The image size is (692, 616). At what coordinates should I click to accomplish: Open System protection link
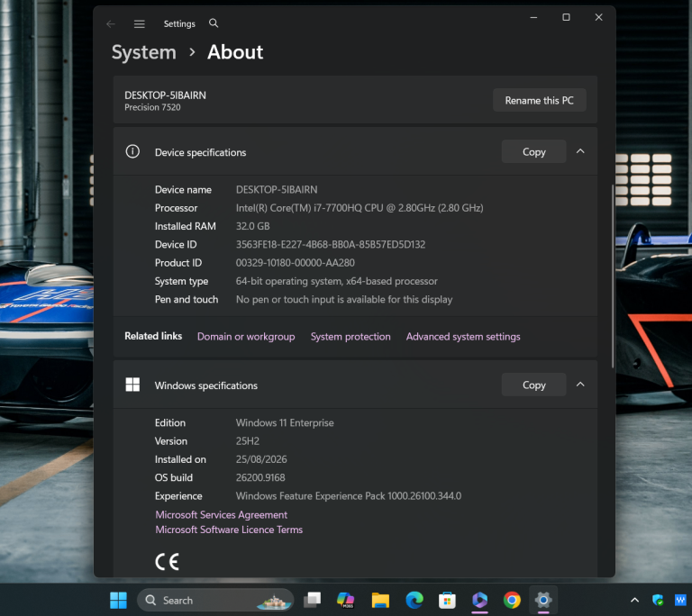pyautogui.click(x=351, y=336)
